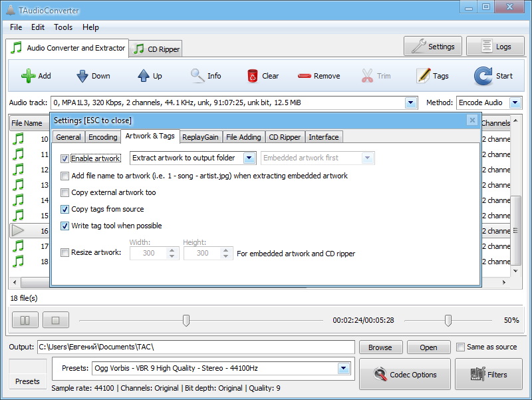Open the Interface settings tab
Viewport: 532px width, 400px height.
(324, 137)
